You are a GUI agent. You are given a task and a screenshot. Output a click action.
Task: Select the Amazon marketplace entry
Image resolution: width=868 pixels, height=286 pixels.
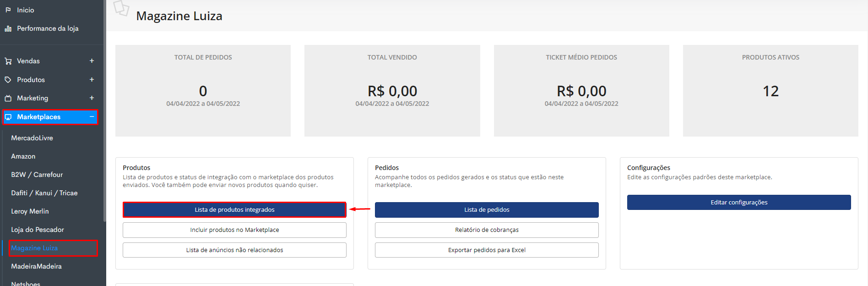23,156
